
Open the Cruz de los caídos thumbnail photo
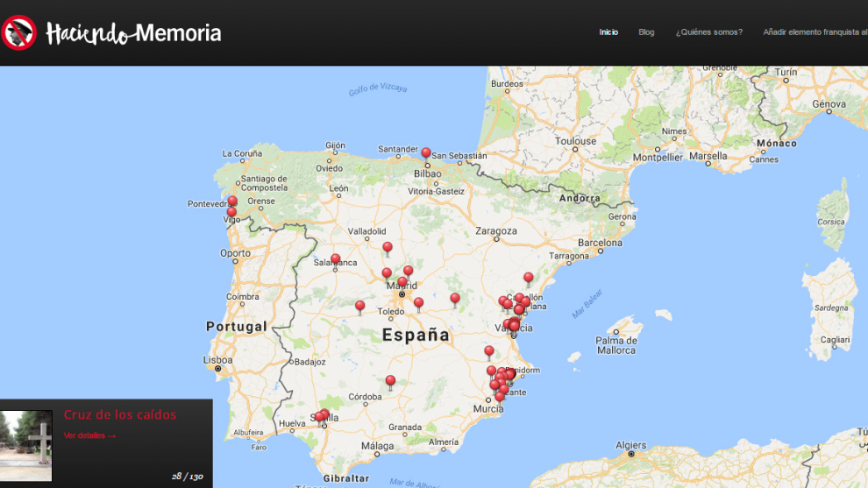tap(26, 445)
